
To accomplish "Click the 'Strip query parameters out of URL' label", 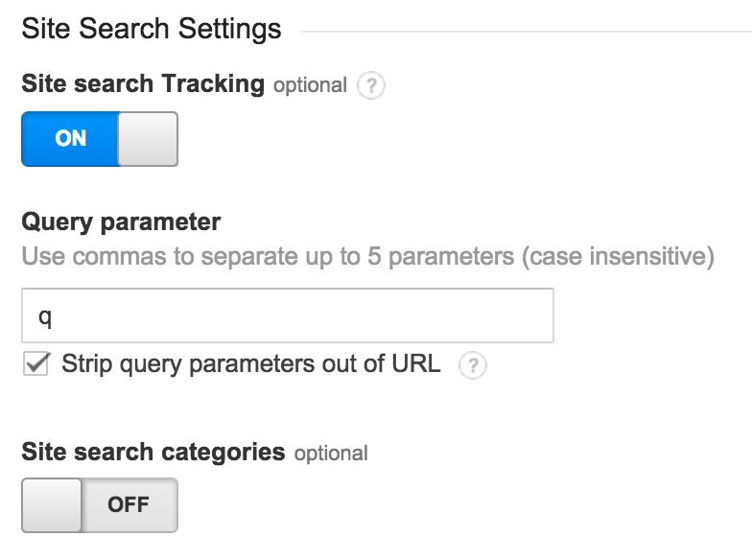I will click(250, 364).
